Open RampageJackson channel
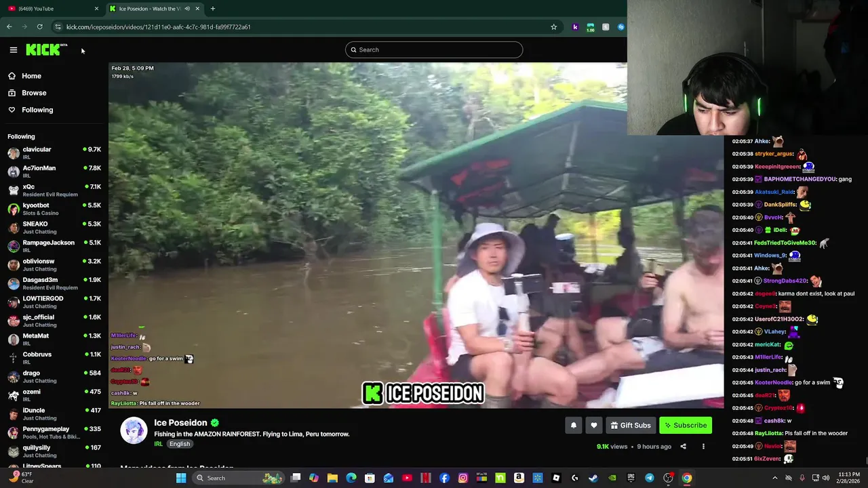The image size is (868, 488). click(x=54, y=246)
